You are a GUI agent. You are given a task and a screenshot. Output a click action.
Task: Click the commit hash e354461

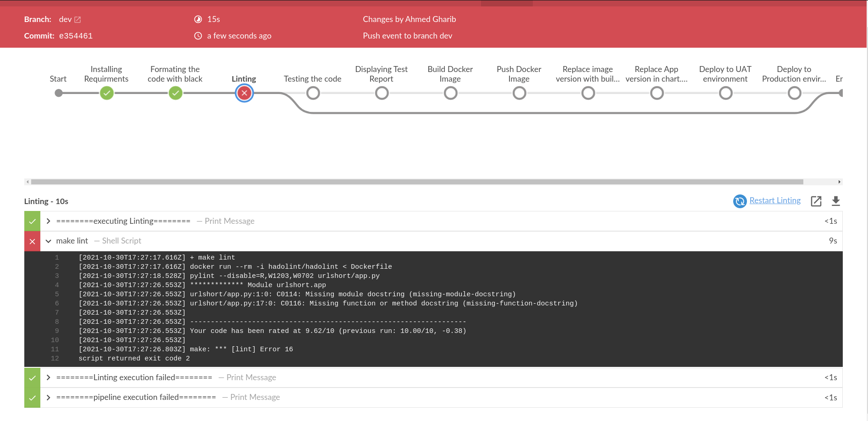pos(76,36)
